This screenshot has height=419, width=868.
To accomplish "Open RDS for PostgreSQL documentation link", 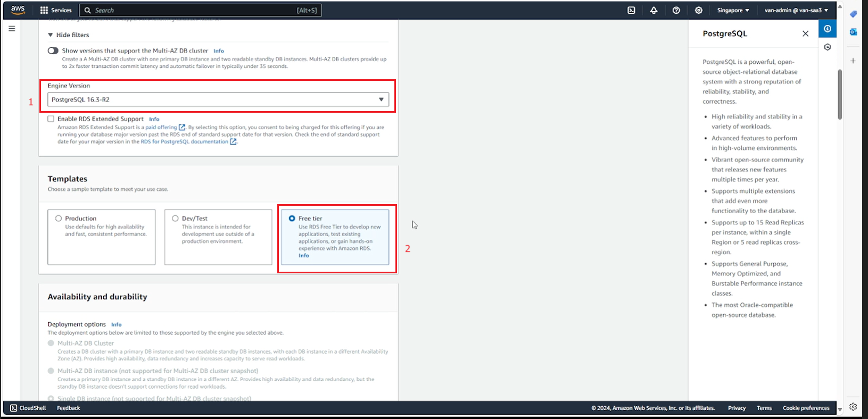I will (184, 141).
